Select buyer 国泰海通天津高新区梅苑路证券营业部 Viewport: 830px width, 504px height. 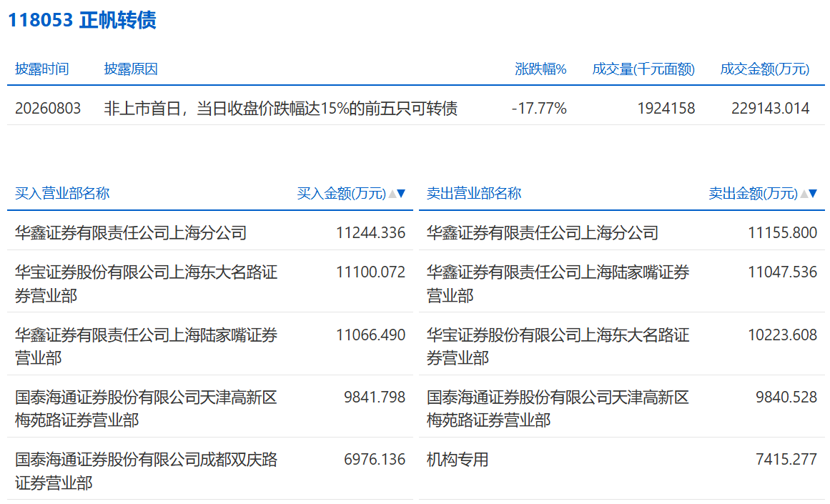pos(146,409)
